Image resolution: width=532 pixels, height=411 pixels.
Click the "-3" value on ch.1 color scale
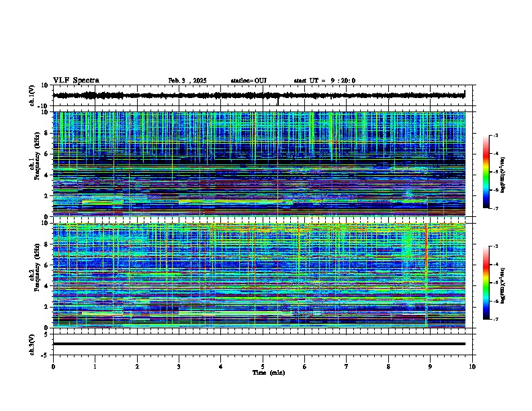pos(496,136)
